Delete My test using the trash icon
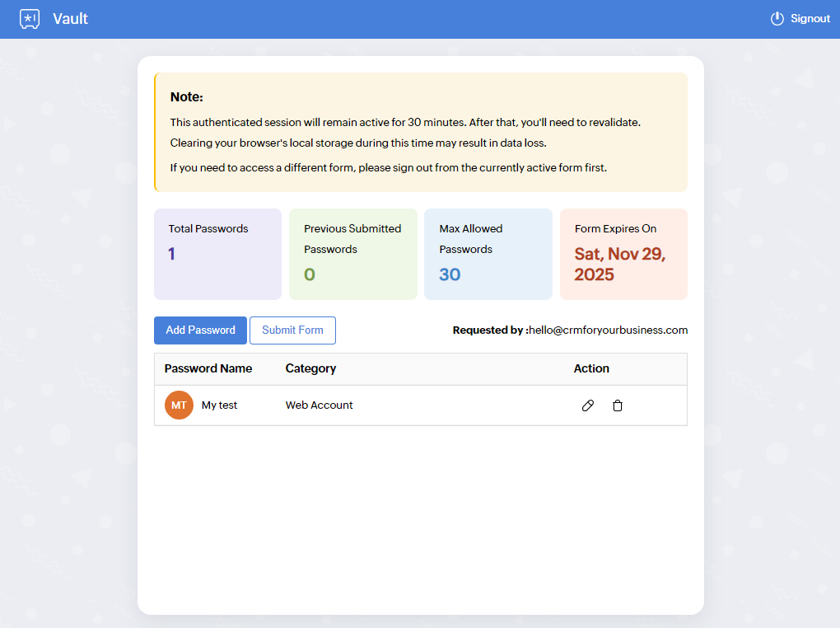 click(x=618, y=405)
